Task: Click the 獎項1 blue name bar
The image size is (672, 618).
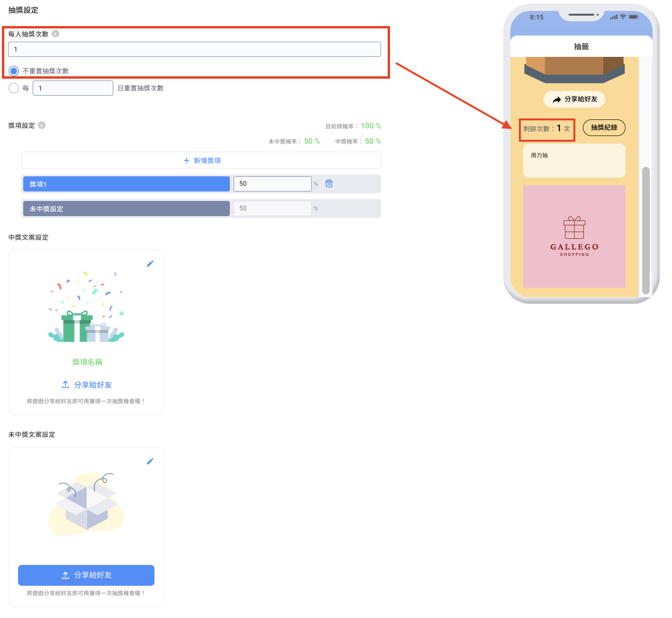Action: click(x=126, y=184)
